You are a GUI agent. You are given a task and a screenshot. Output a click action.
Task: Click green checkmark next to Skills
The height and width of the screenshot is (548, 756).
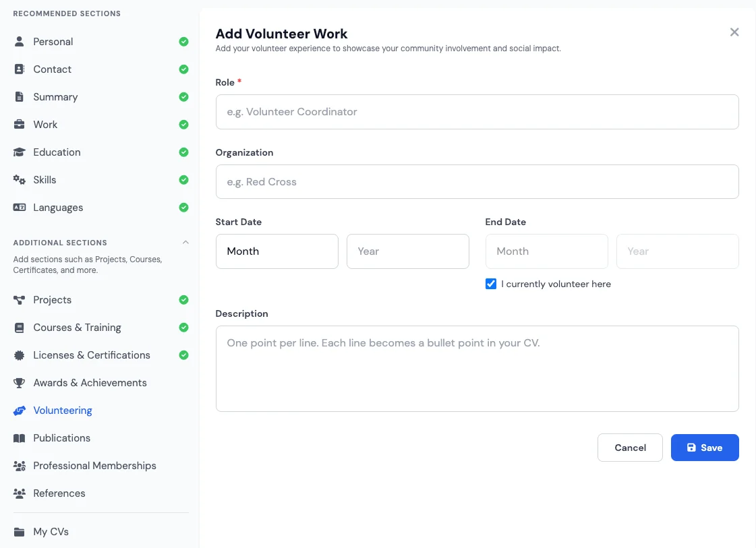click(183, 180)
